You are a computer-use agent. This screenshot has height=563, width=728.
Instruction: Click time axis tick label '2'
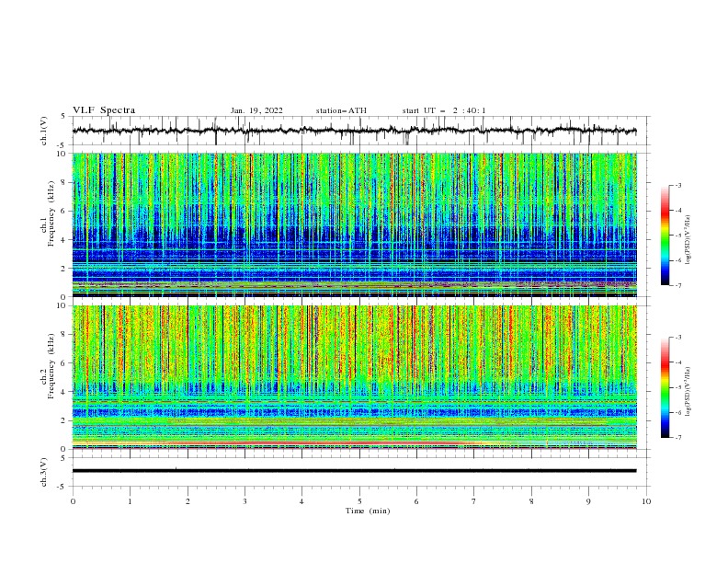pyautogui.click(x=188, y=501)
